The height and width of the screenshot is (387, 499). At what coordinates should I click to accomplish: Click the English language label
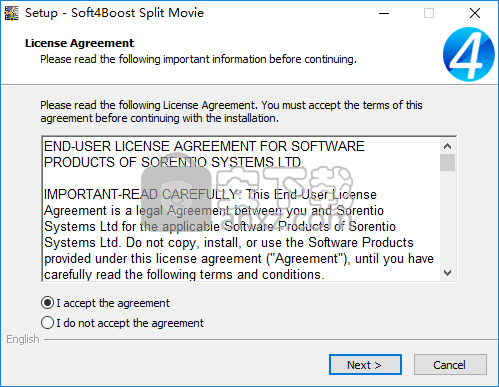point(23,339)
